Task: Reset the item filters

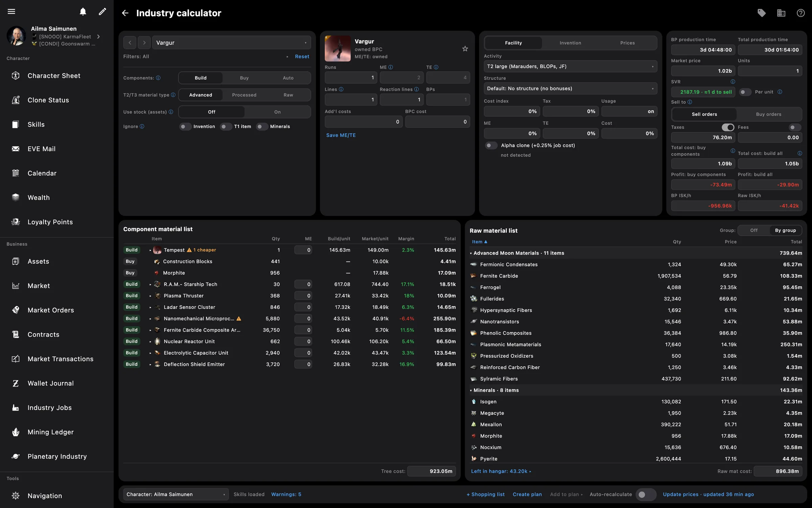Action: pyautogui.click(x=302, y=57)
